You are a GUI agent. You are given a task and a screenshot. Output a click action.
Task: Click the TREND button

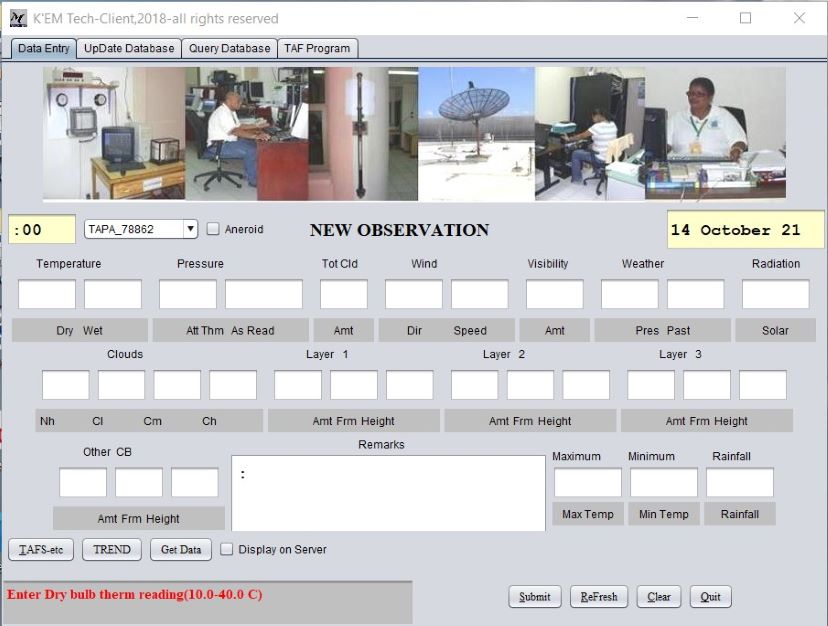click(x=112, y=549)
